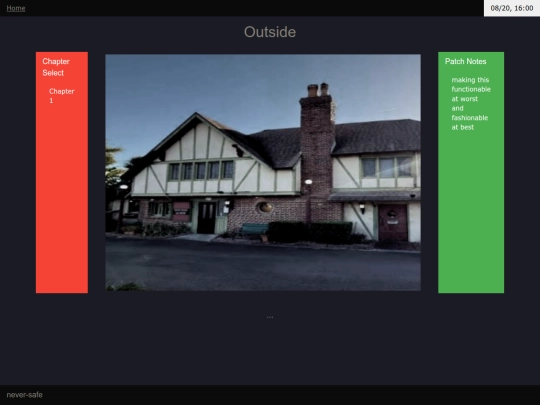Click the Patch Notes heading

pos(465,61)
